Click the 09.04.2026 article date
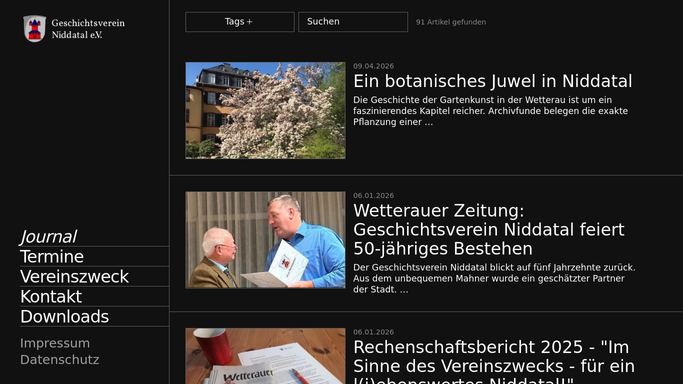683x384 pixels. [373, 66]
